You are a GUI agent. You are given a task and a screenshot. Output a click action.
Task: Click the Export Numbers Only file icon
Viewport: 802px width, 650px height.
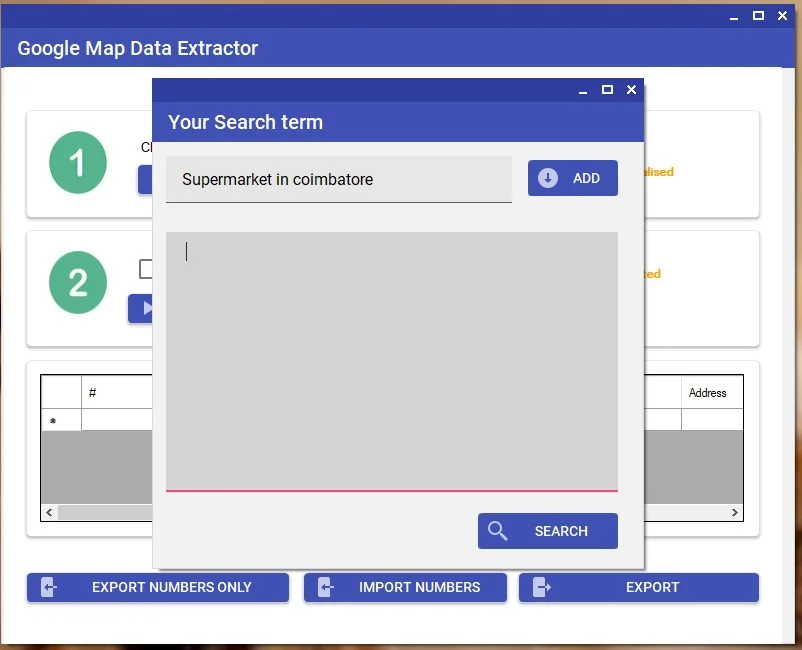click(49, 588)
